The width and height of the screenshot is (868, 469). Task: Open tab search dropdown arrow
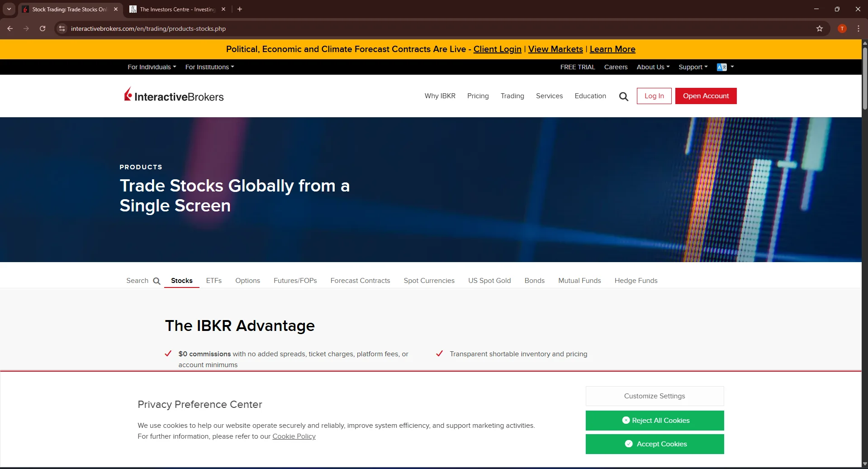coord(9,9)
